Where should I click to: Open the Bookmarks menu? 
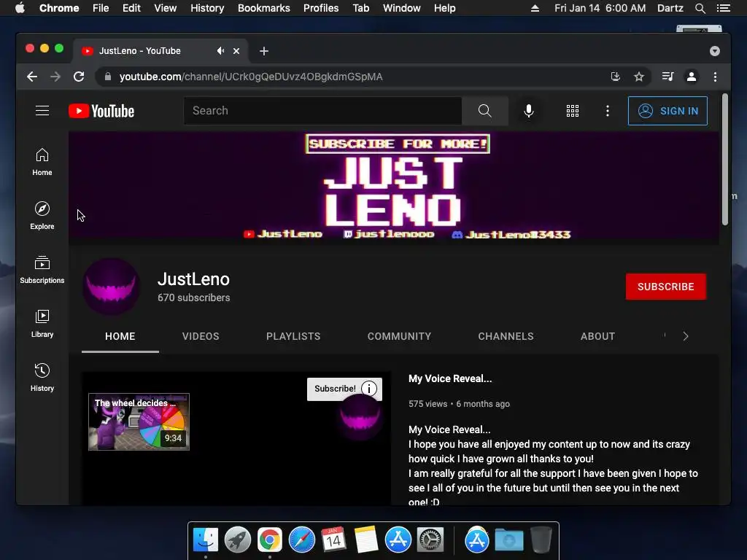264,8
